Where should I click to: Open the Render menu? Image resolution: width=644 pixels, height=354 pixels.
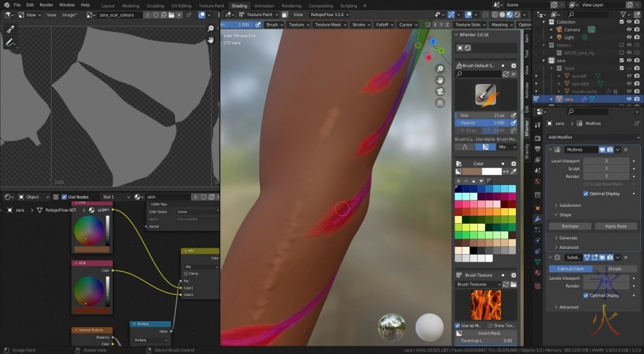point(46,5)
